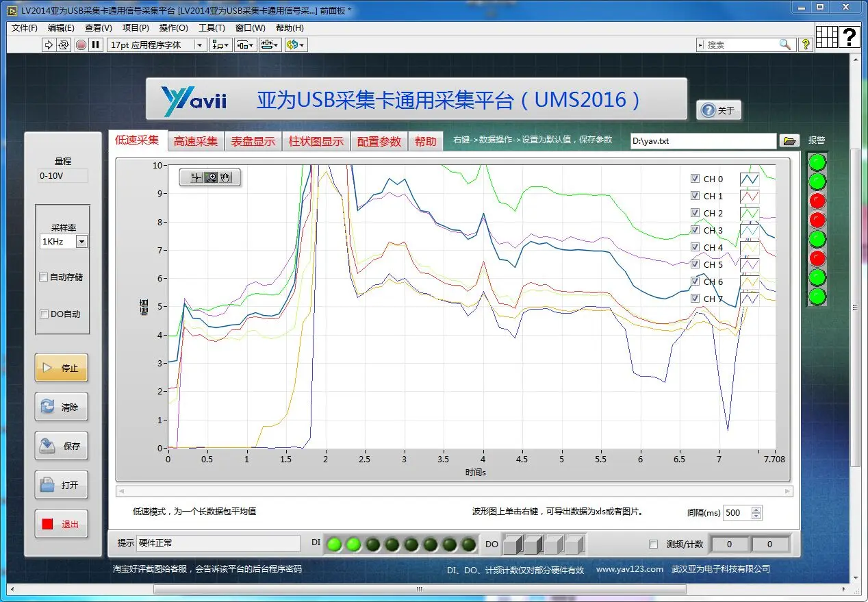Click the connector pane grid icon
Image resolution: width=868 pixels, height=602 pixels.
(x=827, y=36)
